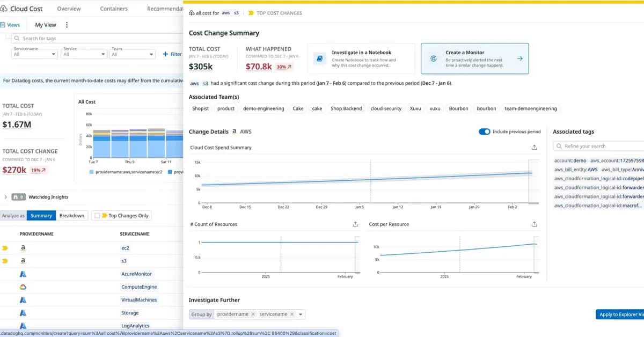
Task: Click the ec2 legend color swatch
Action: click(x=91, y=172)
